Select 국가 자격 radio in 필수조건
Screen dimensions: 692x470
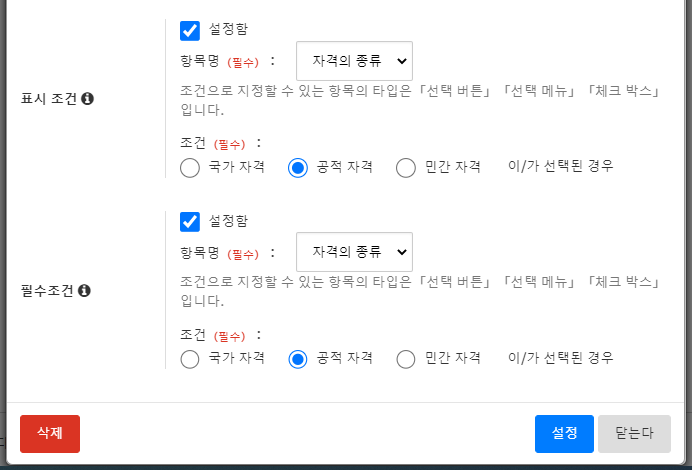tap(190, 359)
